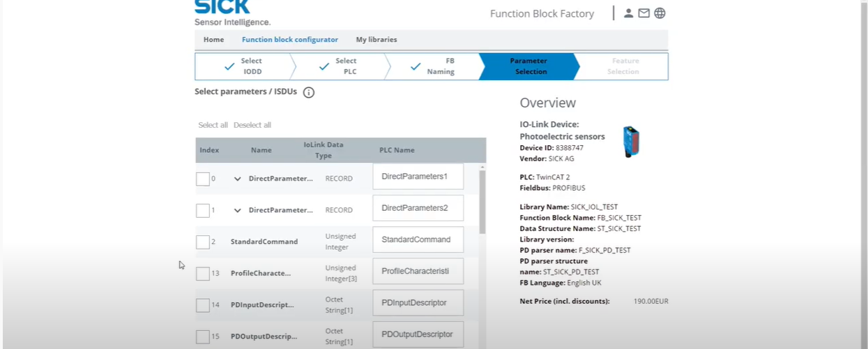Edit the DirectParameters1 PLC name field
Image resolution: width=868 pixels, height=349 pixels.
point(418,177)
